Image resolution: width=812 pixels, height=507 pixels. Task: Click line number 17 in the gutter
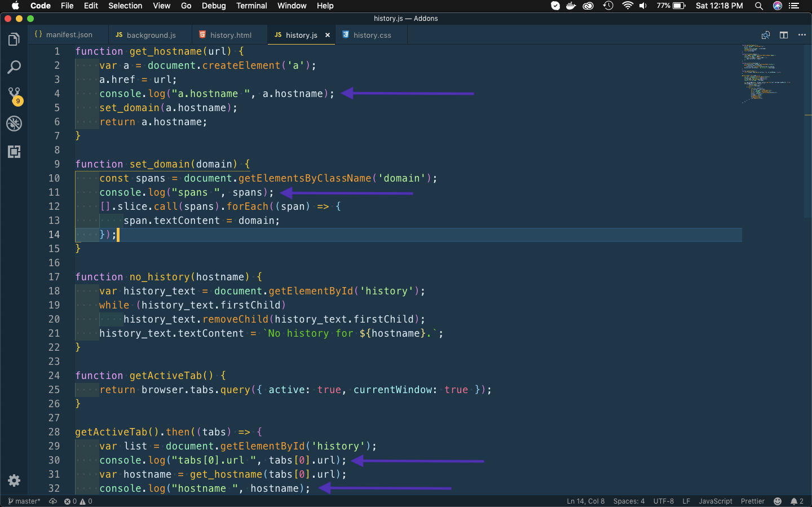coord(54,277)
